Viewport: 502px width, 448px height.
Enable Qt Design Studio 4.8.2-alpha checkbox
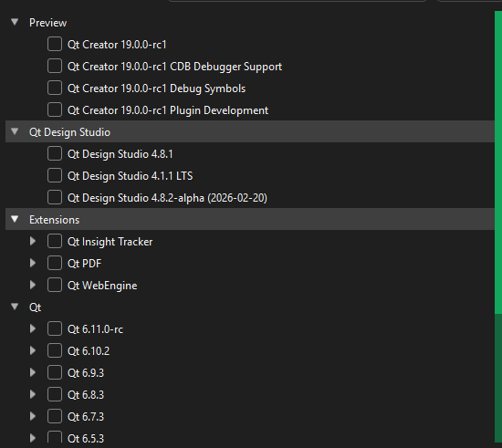coord(55,197)
